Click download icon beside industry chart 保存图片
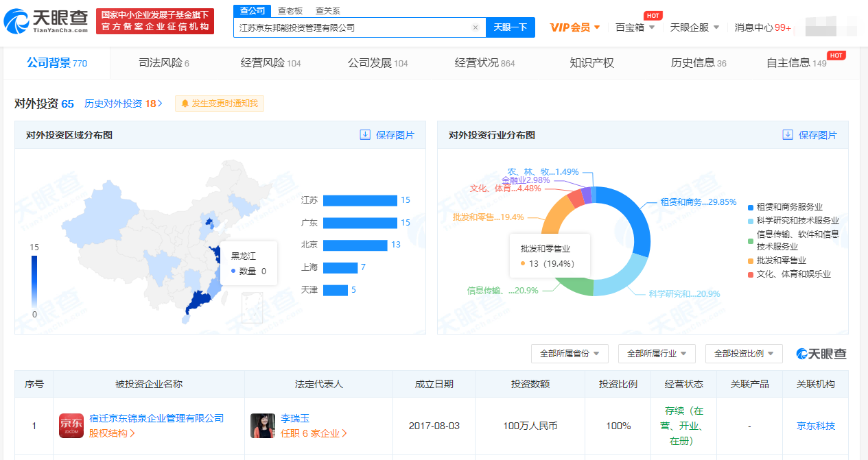 click(x=788, y=135)
